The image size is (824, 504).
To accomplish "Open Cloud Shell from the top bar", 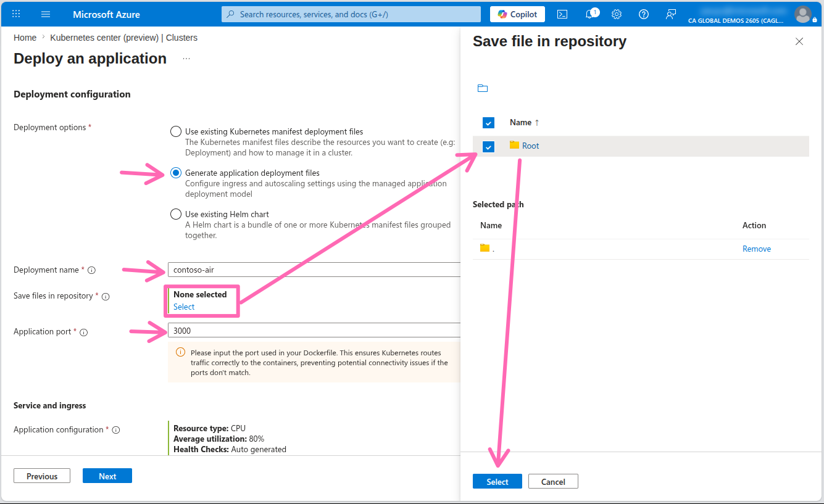I will 562,14.
